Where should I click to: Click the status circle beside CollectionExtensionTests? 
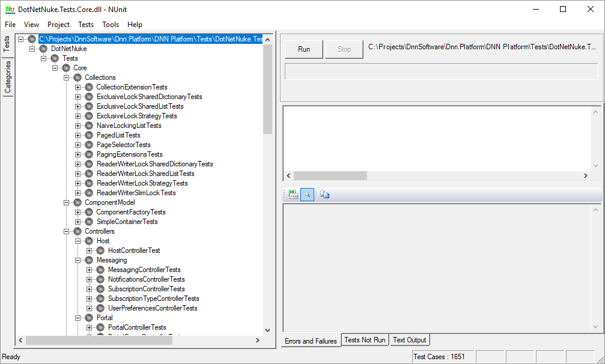coord(89,87)
